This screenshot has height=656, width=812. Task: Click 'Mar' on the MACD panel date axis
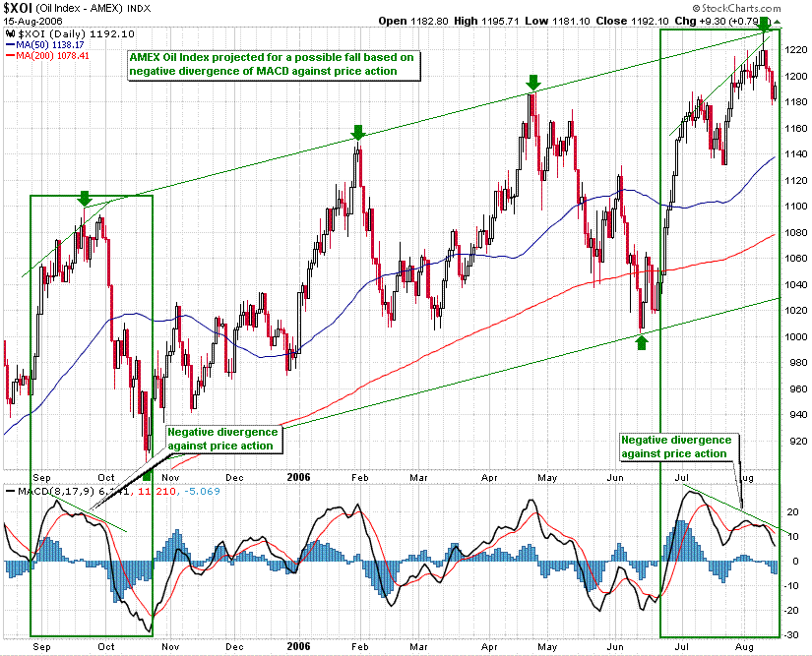tap(419, 647)
